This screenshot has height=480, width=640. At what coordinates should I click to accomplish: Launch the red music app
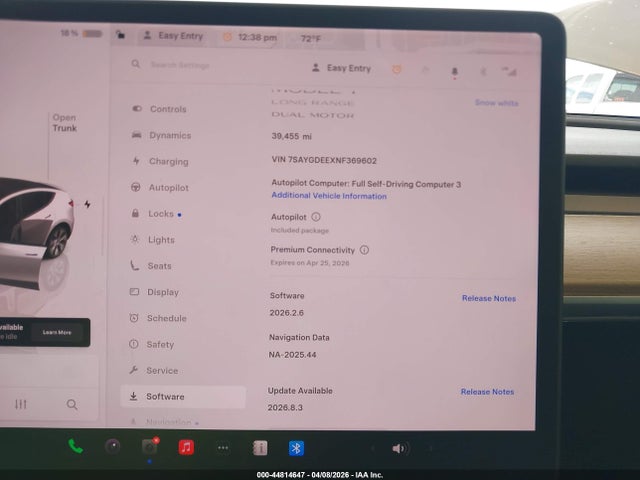click(x=186, y=447)
